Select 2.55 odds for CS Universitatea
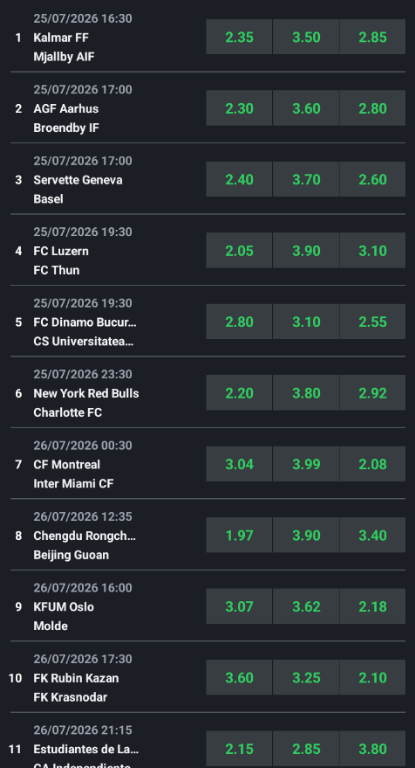415x768 pixels. point(372,321)
